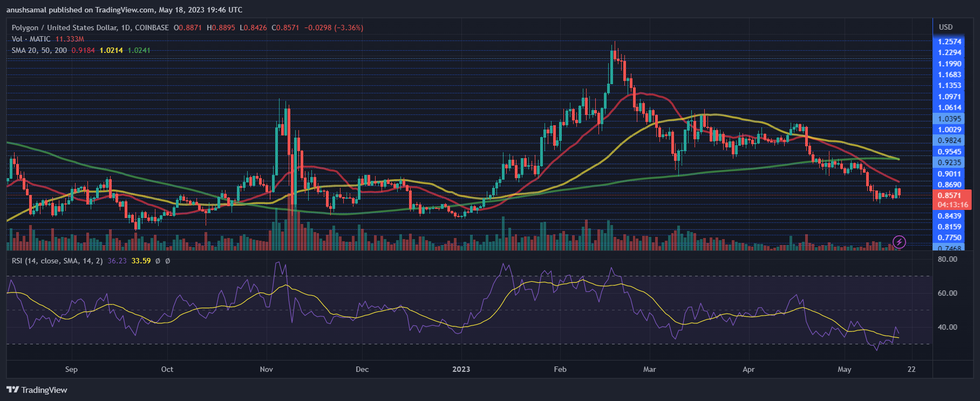Viewport: 980px width, 401px height.
Task: Click the 1.1353 price axis label
Action: (949, 85)
